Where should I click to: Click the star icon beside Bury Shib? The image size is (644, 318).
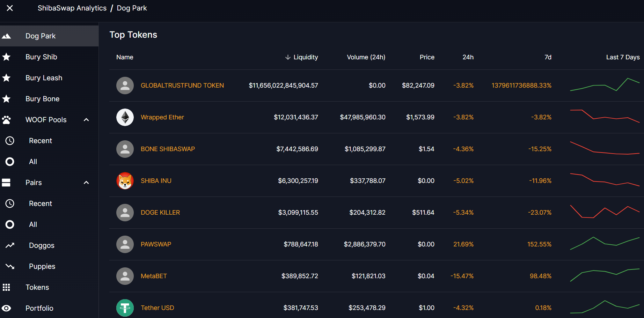[x=6, y=57]
